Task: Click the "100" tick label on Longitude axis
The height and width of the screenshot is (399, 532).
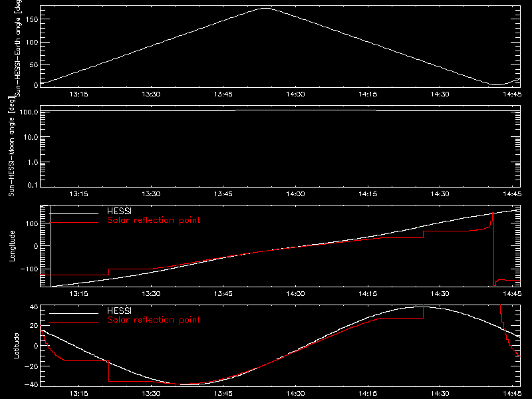Action: 32,223
